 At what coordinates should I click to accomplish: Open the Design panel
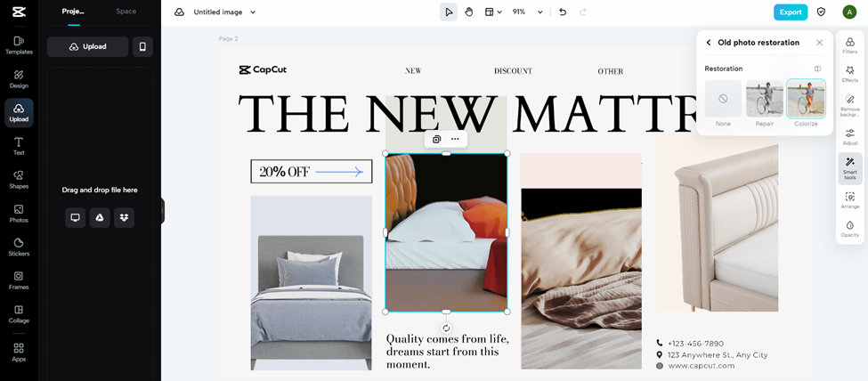[x=19, y=79]
